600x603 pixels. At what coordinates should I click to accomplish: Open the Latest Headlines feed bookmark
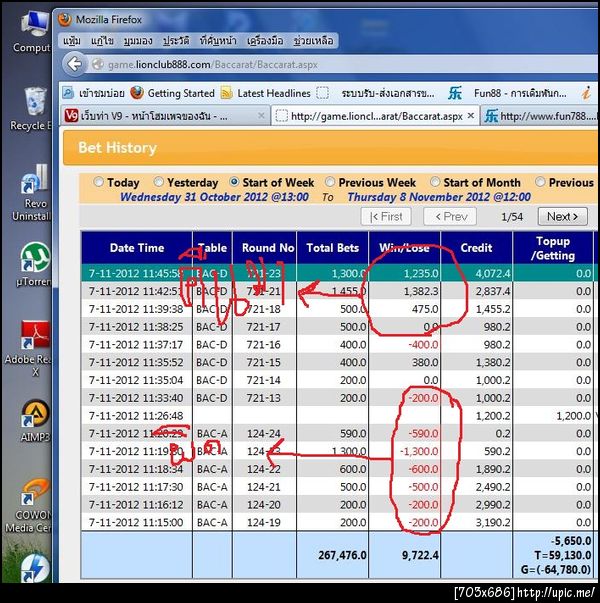coord(266,93)
